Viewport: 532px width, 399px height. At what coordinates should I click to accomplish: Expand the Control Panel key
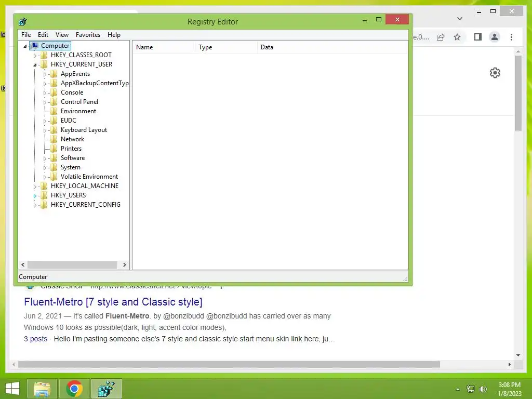(45, 102)
